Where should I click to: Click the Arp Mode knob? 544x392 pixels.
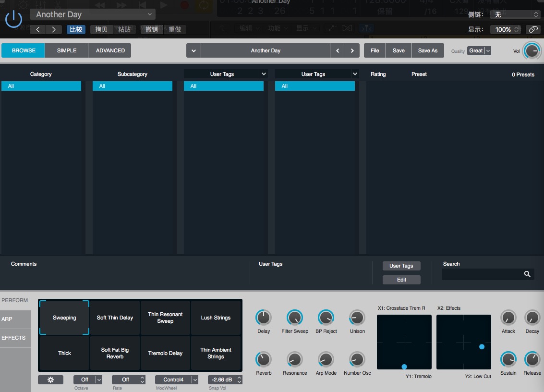(x=326, y=359)
